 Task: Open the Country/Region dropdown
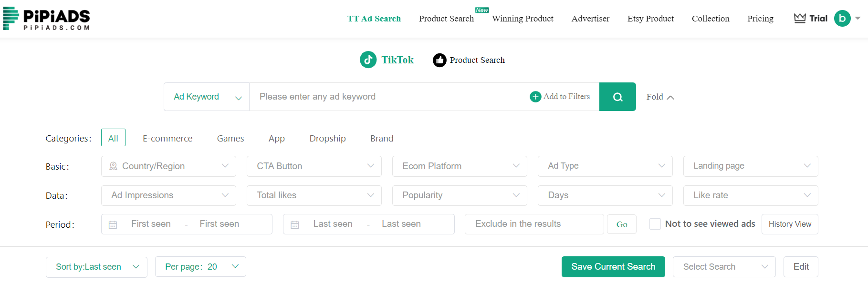click(x=168, y=166)
